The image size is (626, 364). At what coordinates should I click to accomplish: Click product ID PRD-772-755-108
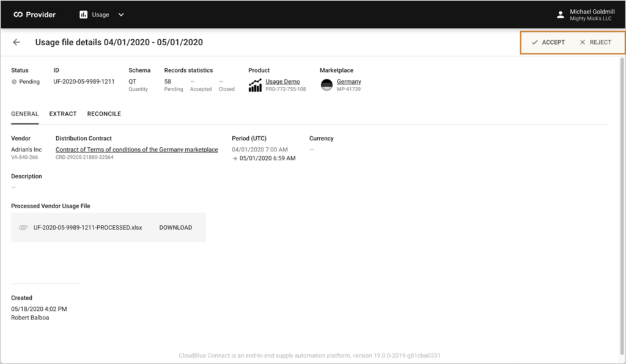(x=285, y=89)
